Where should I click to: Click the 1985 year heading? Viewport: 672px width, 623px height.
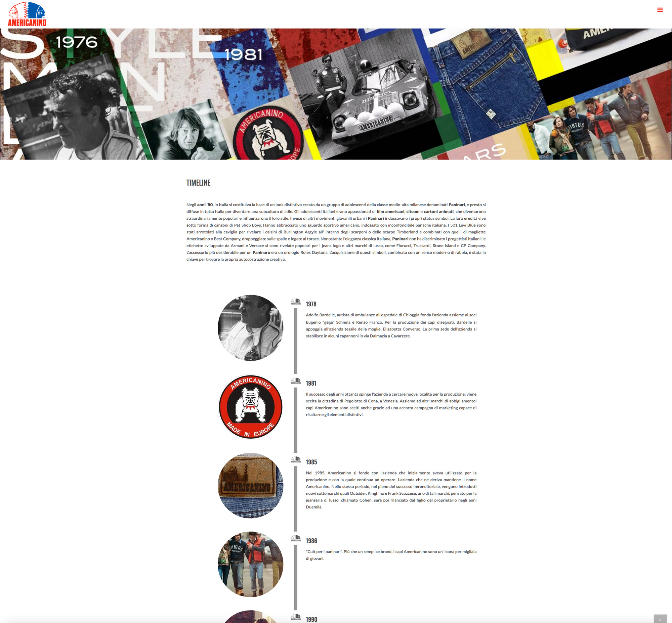(x=311, y=462)
